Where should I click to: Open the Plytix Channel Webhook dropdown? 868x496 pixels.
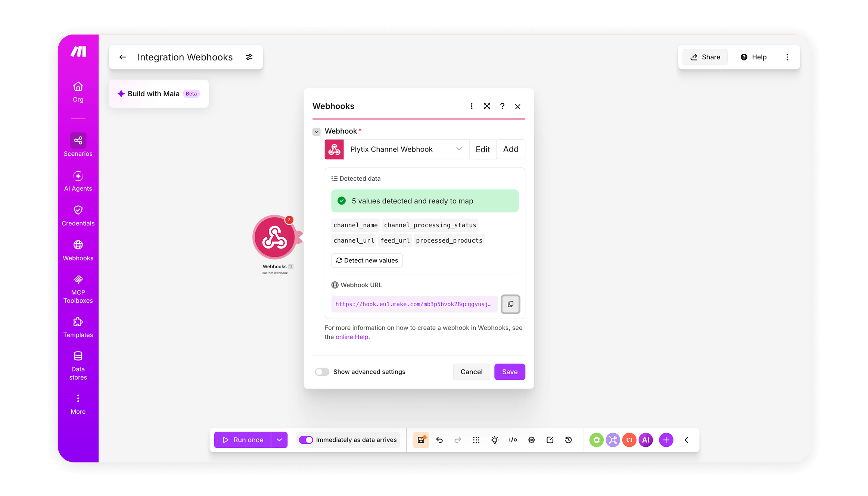click(406, 149)
